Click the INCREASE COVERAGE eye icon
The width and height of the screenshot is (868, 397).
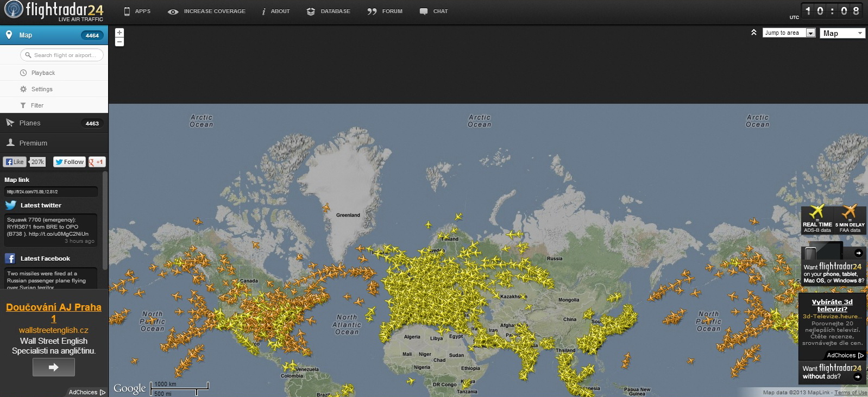pos(173,11)
